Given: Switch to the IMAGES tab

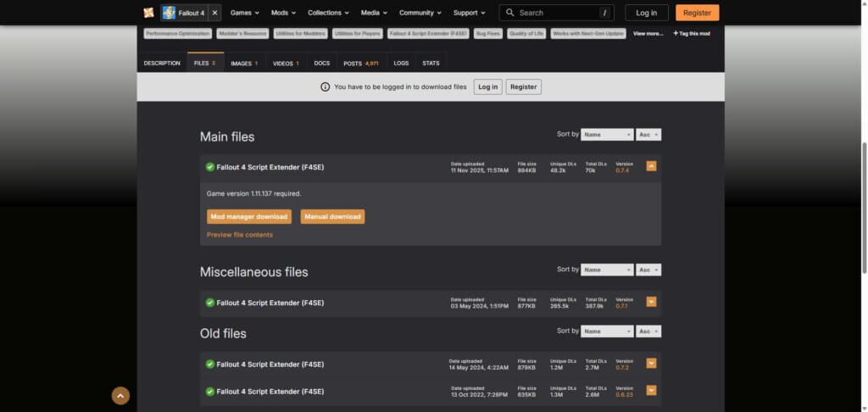Looking at the screenshot, I should [x=244, y=64].
